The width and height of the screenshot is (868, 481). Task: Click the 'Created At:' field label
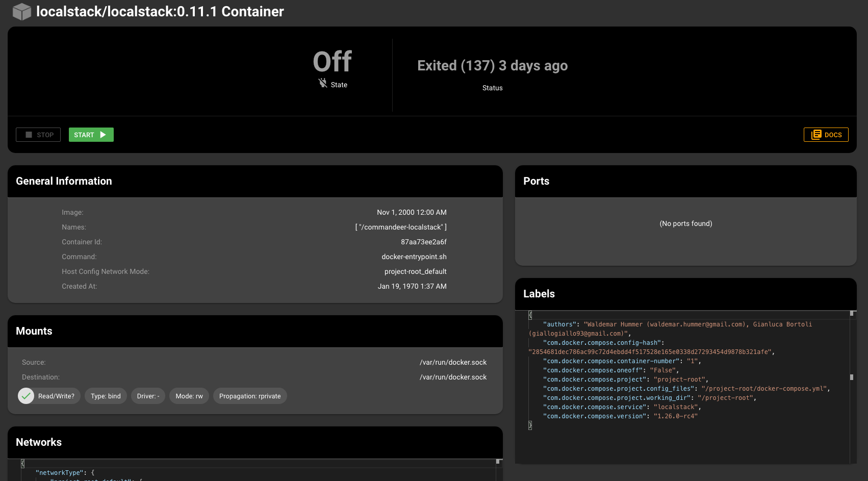(80, 286)
